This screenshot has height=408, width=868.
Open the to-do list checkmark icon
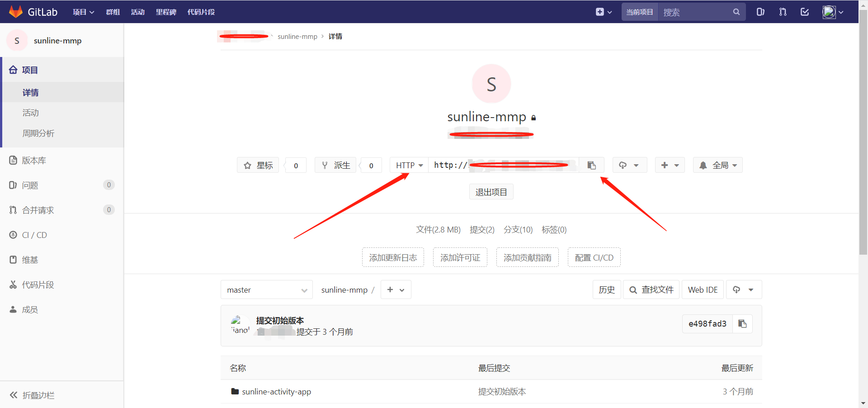click(805, 12)
